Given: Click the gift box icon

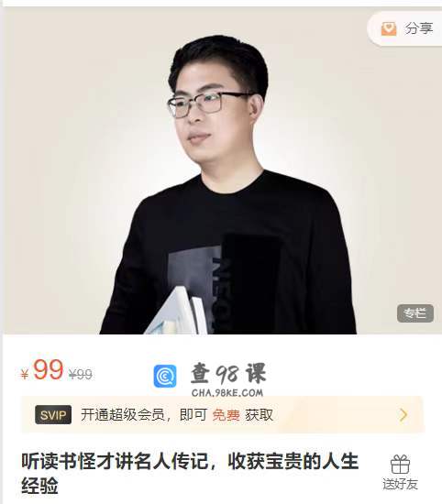Looking at the screenshot, I should 400,465.
